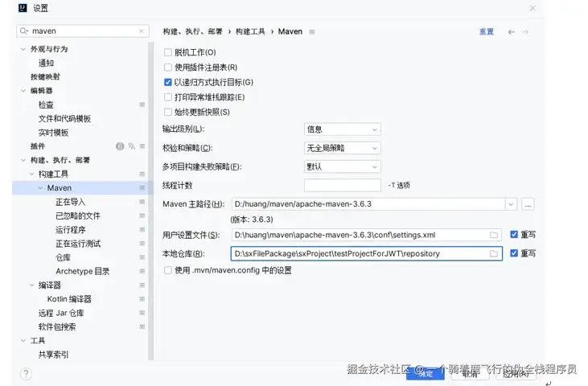Close the 设置 dialog window

(x=532, y=8)
